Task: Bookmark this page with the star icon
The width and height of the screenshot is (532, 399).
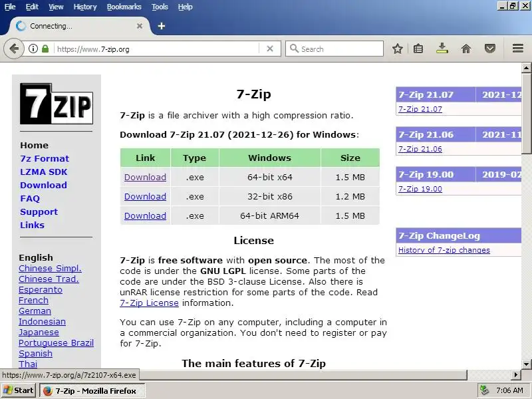Action: pos(398,49)
